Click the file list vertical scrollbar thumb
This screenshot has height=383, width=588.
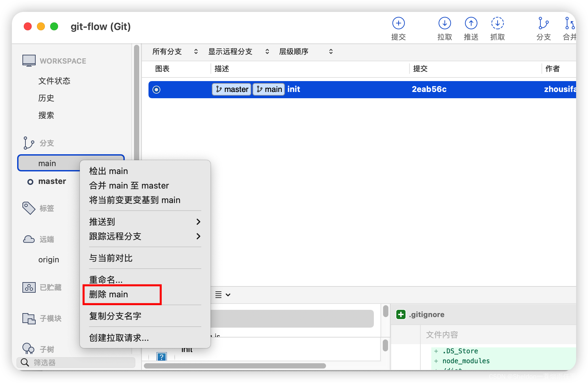[385, 311]
